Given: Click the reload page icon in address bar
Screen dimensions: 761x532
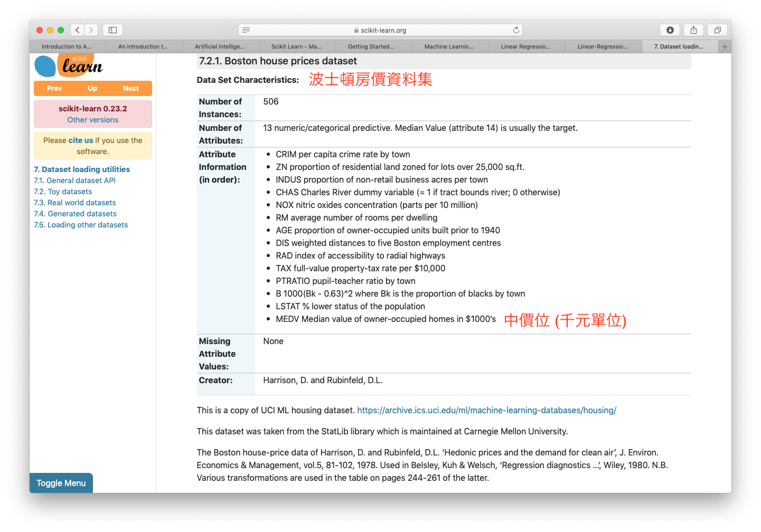Looking at the screenshot, I should [516, 30].
